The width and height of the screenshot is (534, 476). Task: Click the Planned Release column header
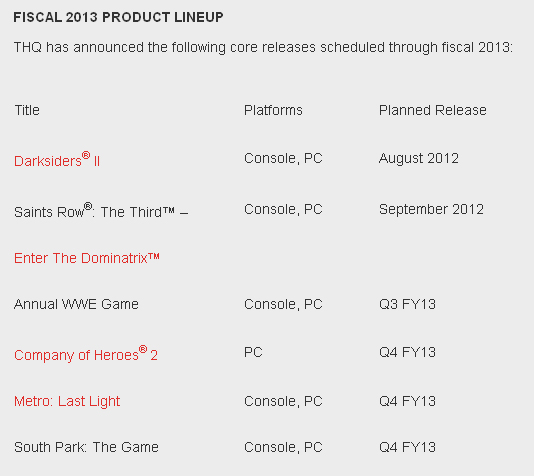point(433,110)
